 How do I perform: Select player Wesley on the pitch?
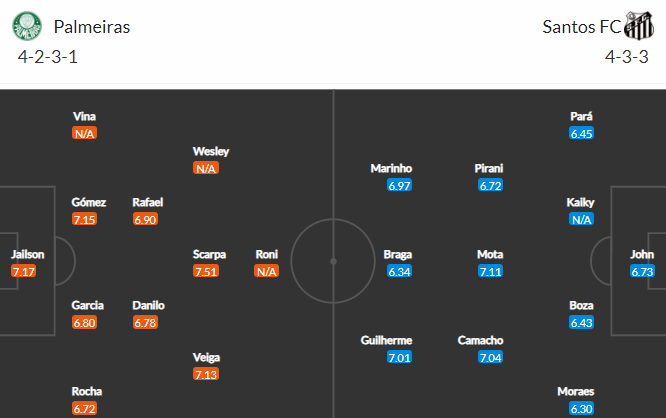click(x=211, y=151)
